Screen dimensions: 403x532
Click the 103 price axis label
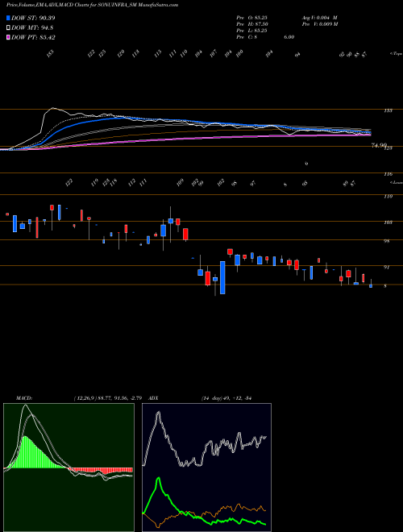coord(388,222)
